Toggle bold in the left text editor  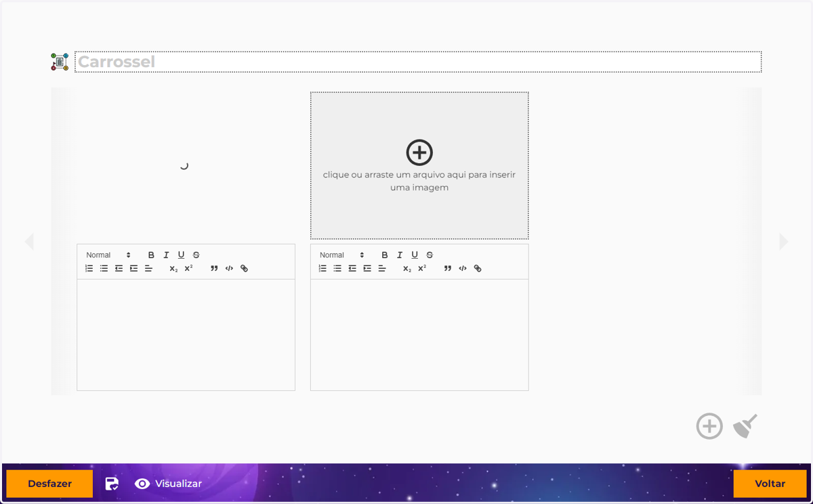coord(151,255)
